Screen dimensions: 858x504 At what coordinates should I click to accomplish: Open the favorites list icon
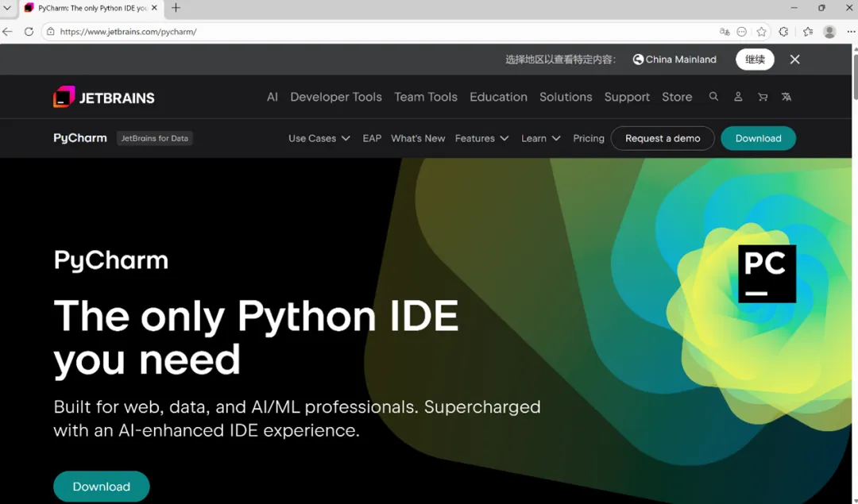coord(808,32)
